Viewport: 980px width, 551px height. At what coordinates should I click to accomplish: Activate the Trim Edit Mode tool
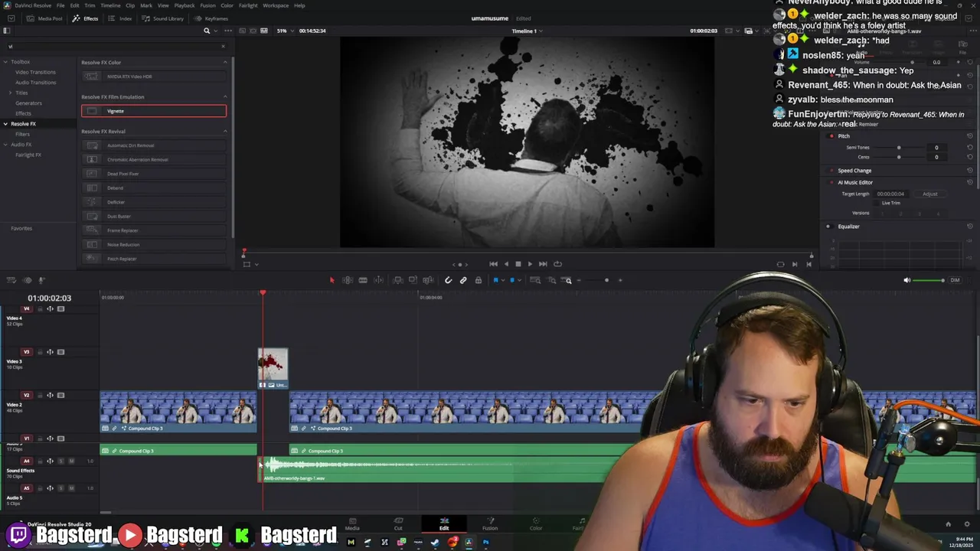point(348,280)
